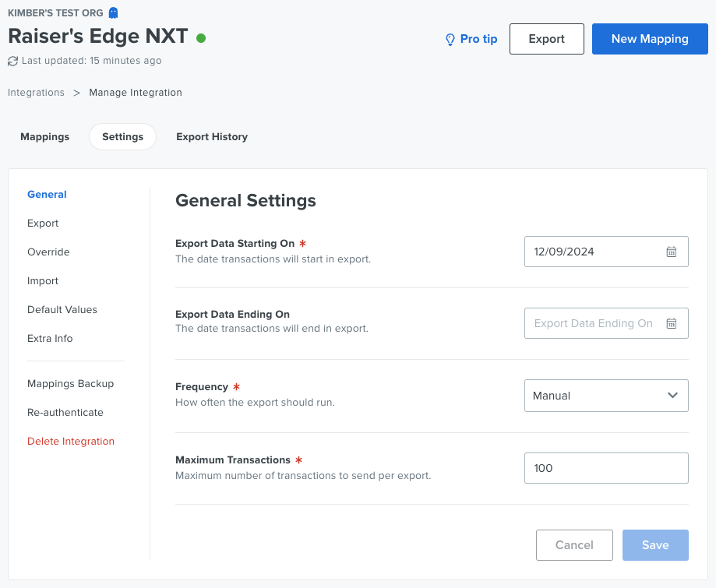Select the Settings tab
This screenshot has height=588, width=716.
pos(123,136)
